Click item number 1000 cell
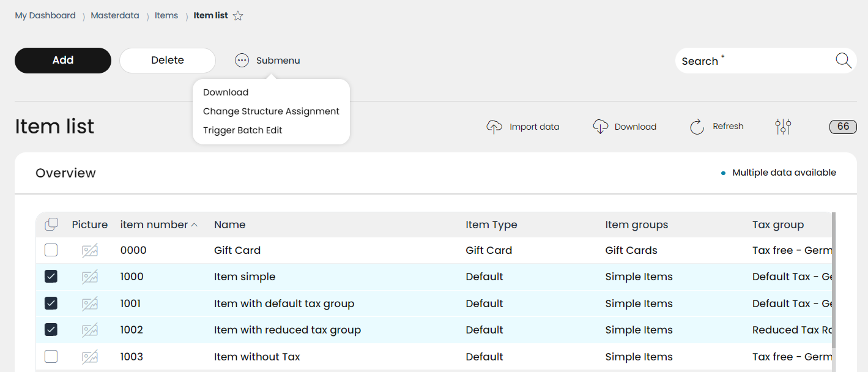Viewport: 868px width, 372px height. pyautogui.click(x=132, y=277)
